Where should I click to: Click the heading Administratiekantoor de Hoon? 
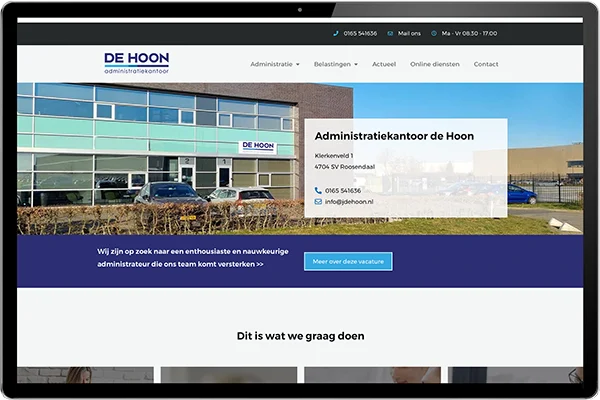click(394, 136)
